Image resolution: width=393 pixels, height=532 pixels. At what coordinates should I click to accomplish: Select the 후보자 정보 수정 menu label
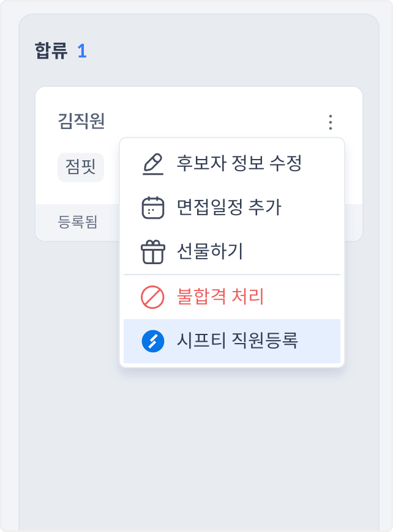pos(239,164)
